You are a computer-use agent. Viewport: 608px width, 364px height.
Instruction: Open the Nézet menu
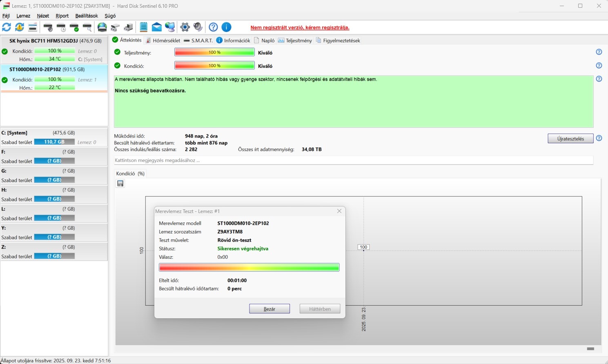pyautogui.click(x=43, y=16)
